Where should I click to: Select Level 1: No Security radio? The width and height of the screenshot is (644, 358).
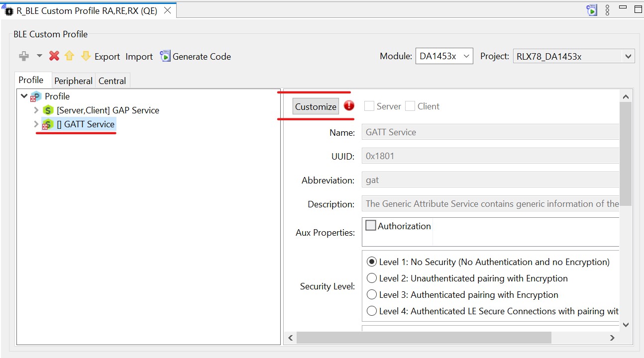pos(372,262)
